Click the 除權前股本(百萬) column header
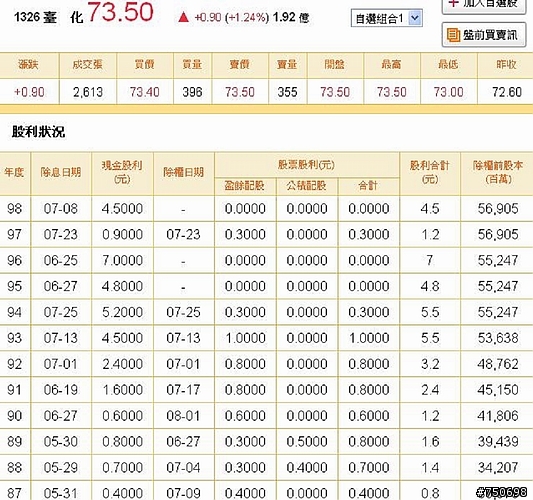 pos(498,172)
